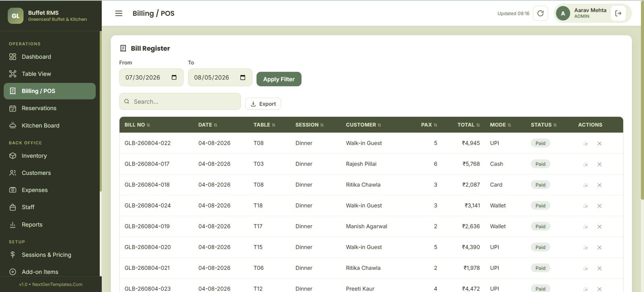Print bill GLB-260804-017 using printer icon
The image size is (644, 292).
tap(586, 164)
